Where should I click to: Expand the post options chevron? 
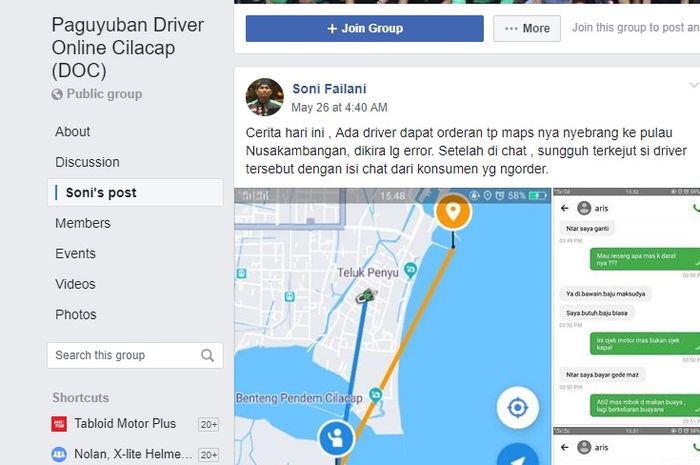[x=693, y=85]
